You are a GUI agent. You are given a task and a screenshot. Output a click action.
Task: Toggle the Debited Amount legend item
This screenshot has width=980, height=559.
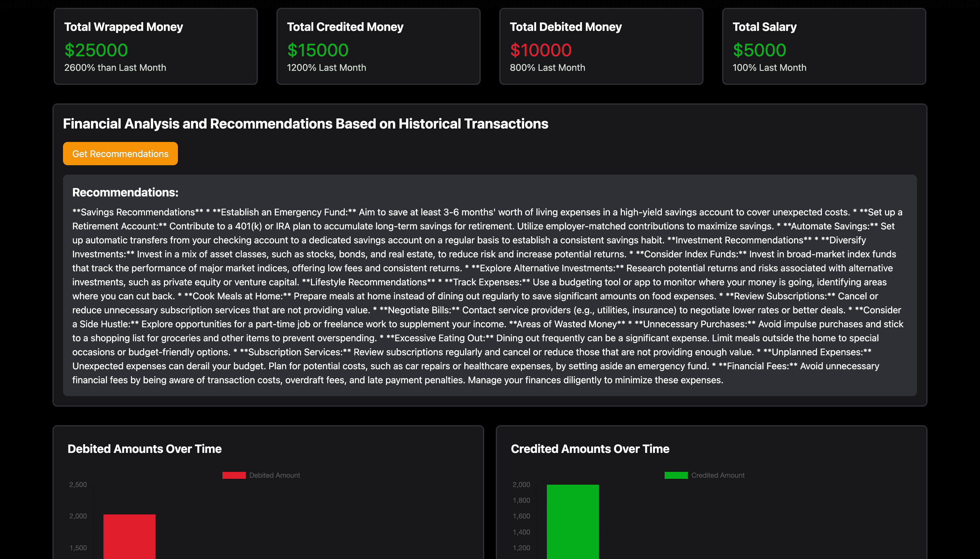coord(274,475)
